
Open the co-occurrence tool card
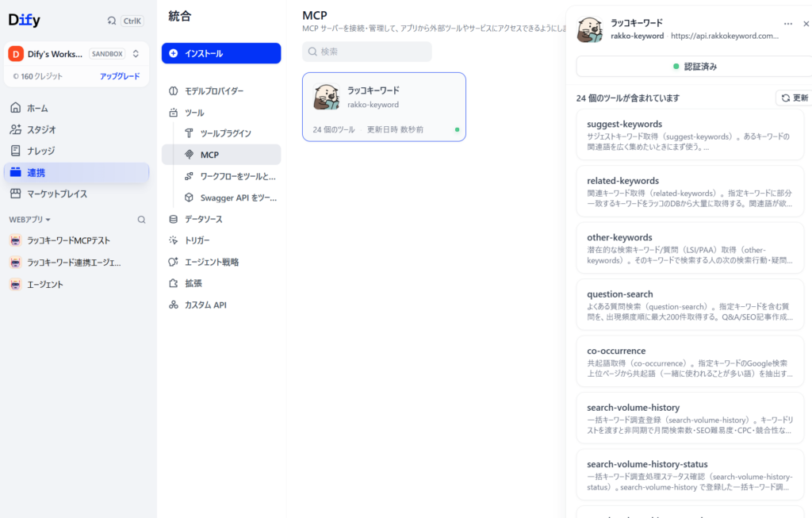pos(690,362)
